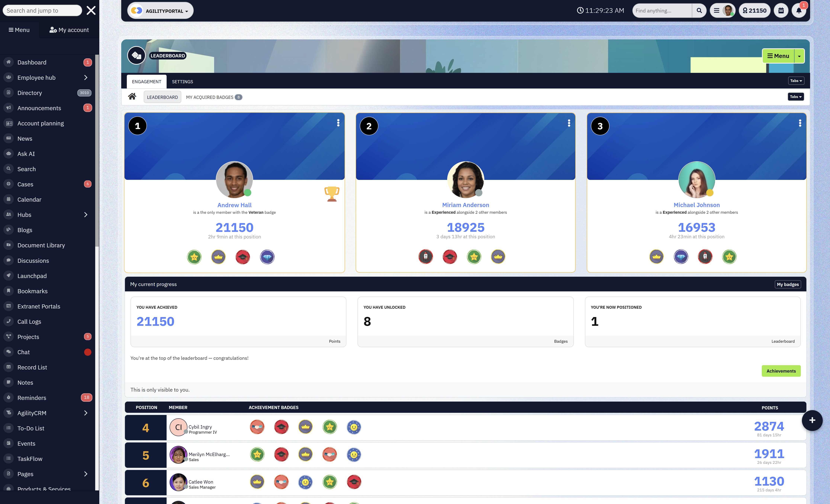830x504 pixels.
Task: Close sidebar with the X icon
Action: pos(91,10)
